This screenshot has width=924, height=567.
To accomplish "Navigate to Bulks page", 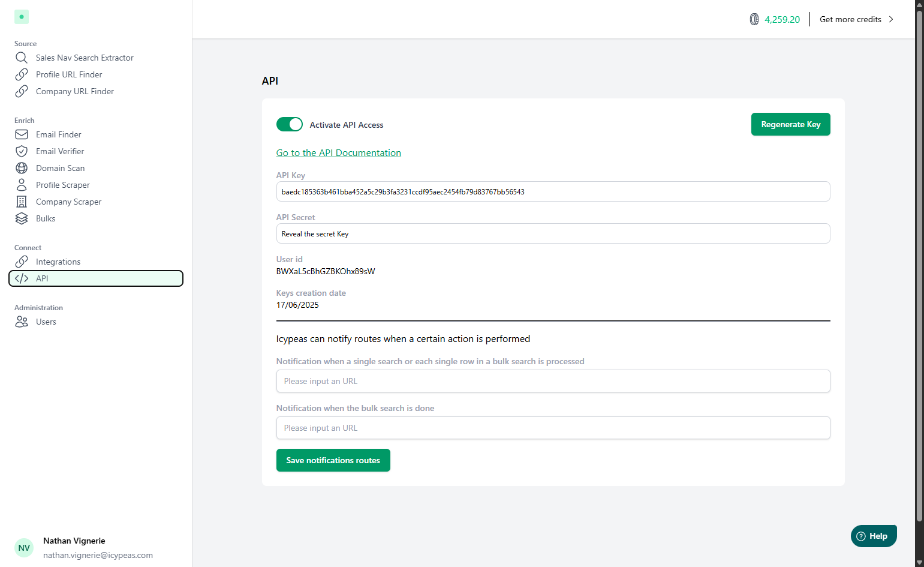I will (x=46, y=218).
